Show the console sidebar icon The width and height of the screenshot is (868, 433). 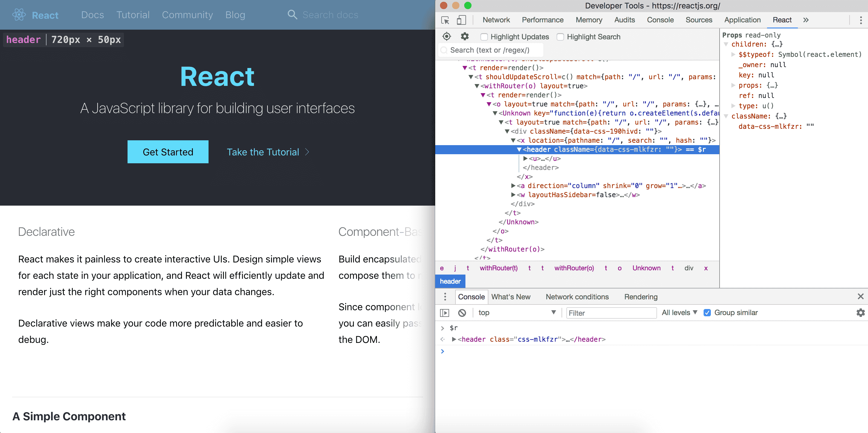coord(445,313)
